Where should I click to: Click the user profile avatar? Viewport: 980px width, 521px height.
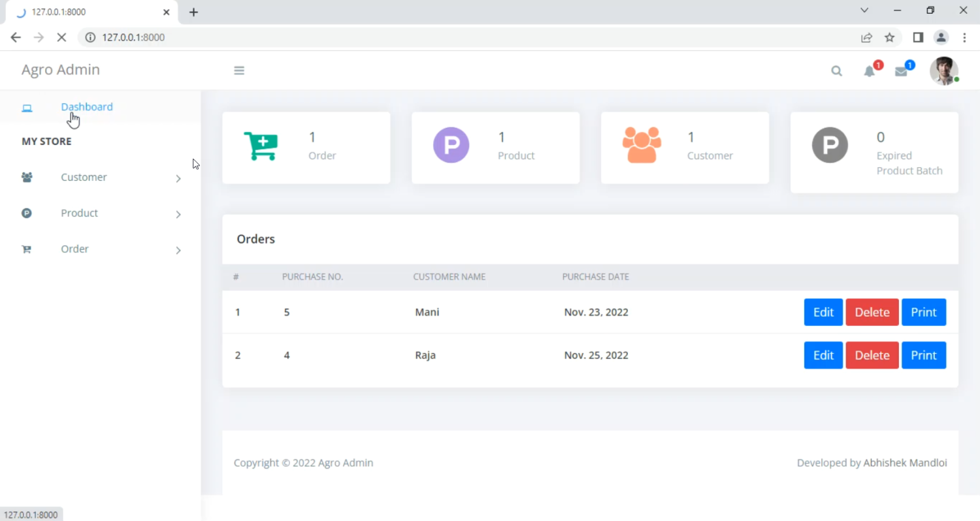tap(943, 71)
